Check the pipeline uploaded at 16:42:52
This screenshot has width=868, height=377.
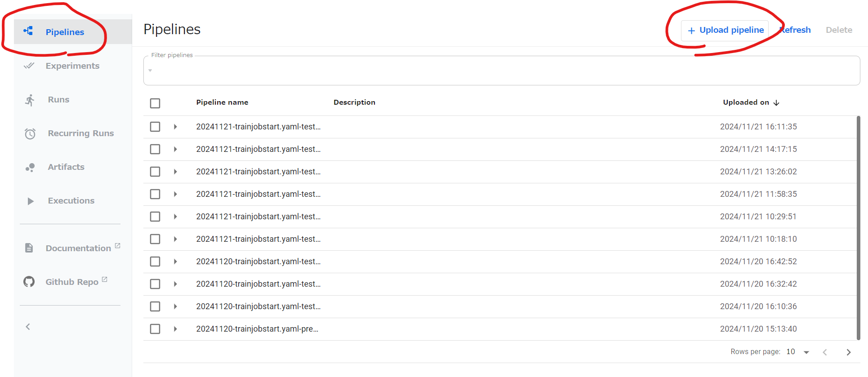click(x=155, y=262)
